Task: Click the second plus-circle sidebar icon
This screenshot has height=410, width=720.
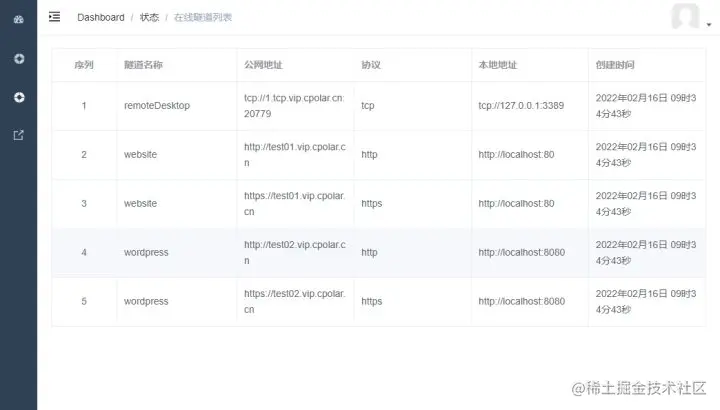Action: coord(19,97)
